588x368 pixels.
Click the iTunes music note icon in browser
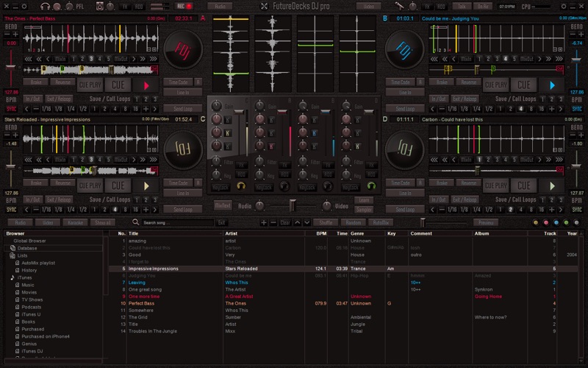pyautogui.click(x=12, y=277)
